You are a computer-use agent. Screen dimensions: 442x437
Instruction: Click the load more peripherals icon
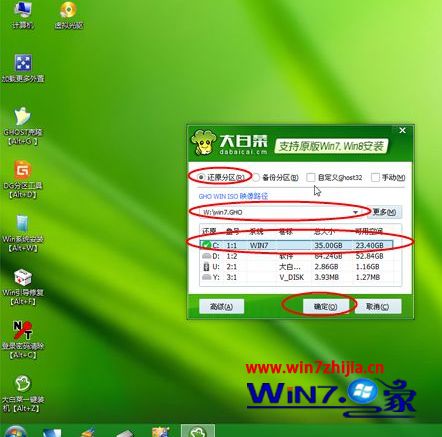tap(22, 68)
